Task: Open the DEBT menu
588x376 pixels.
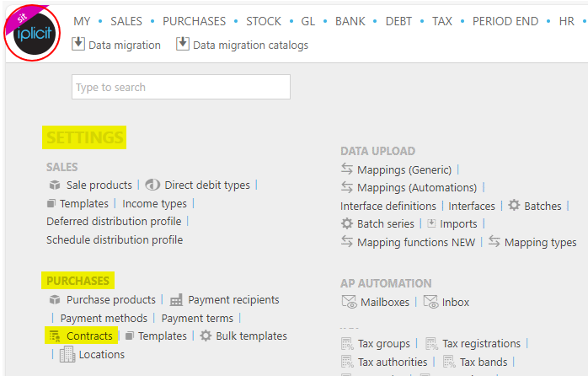Action: pos(398,21)
